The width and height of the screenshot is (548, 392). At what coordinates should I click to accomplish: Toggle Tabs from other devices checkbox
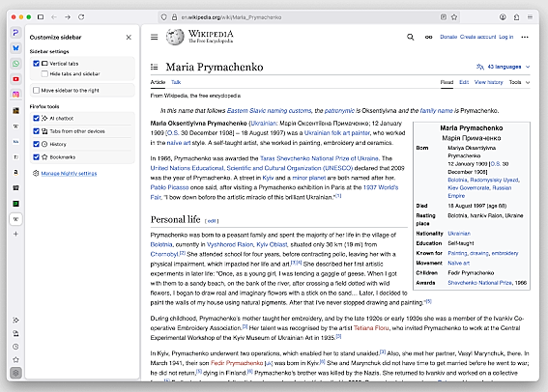(x=36, y=131)
